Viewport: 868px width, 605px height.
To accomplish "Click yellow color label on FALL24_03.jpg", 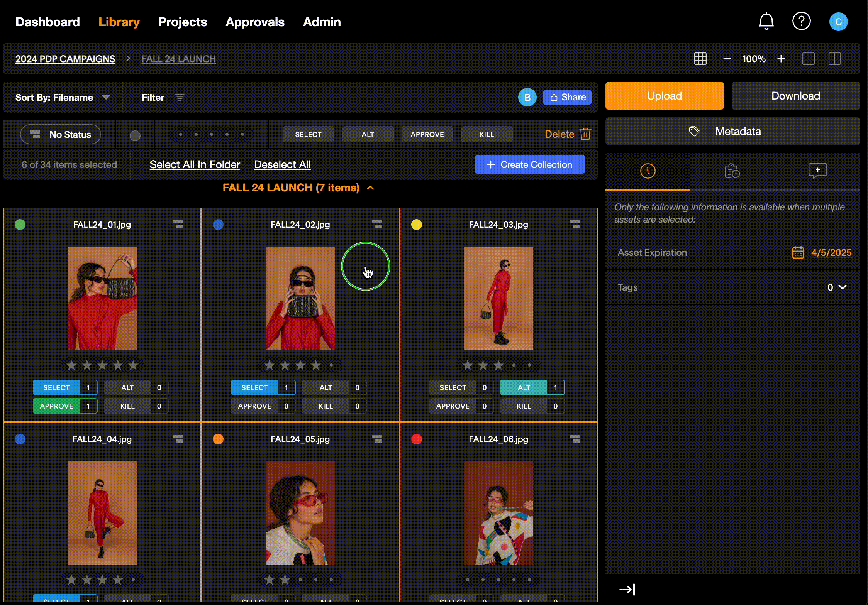I will point(417,225).
